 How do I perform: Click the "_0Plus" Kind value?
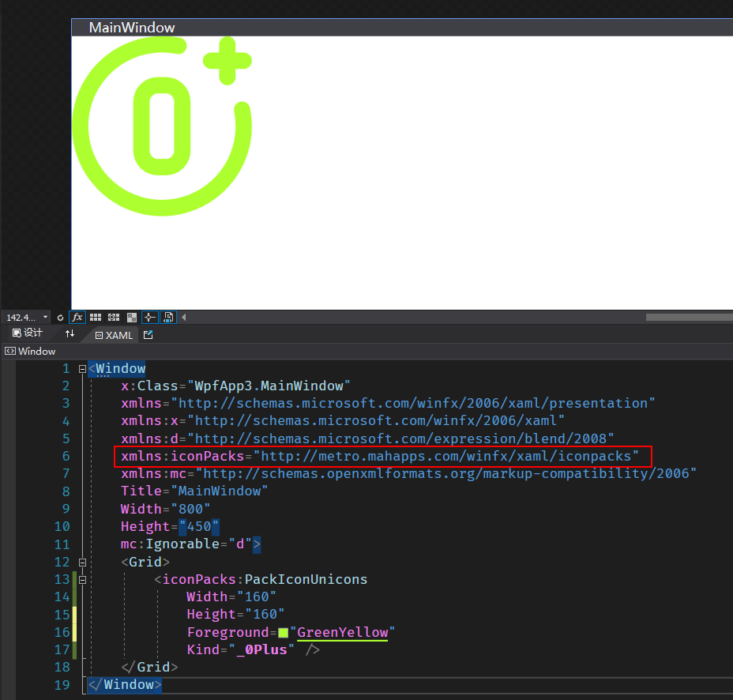click(x=261, y=649)
